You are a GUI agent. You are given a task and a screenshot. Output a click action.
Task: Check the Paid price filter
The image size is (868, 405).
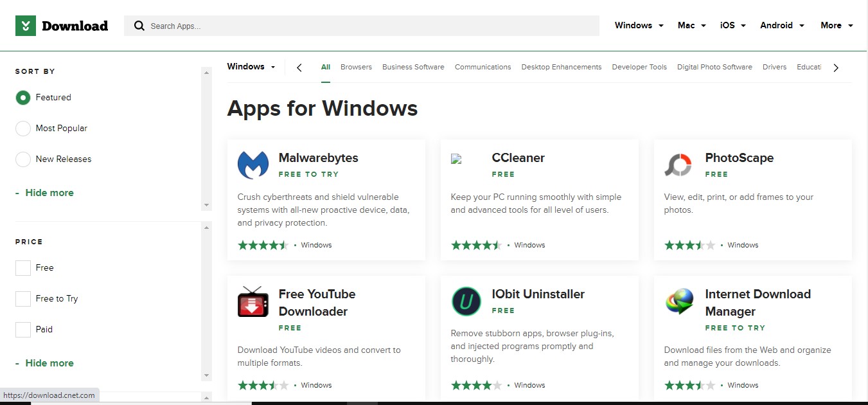click(23, 330)
